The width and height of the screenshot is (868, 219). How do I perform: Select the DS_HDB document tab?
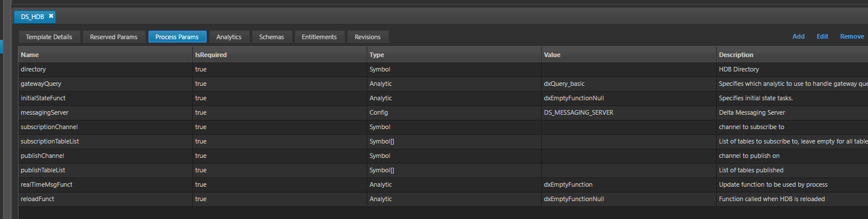click(35, 17)
